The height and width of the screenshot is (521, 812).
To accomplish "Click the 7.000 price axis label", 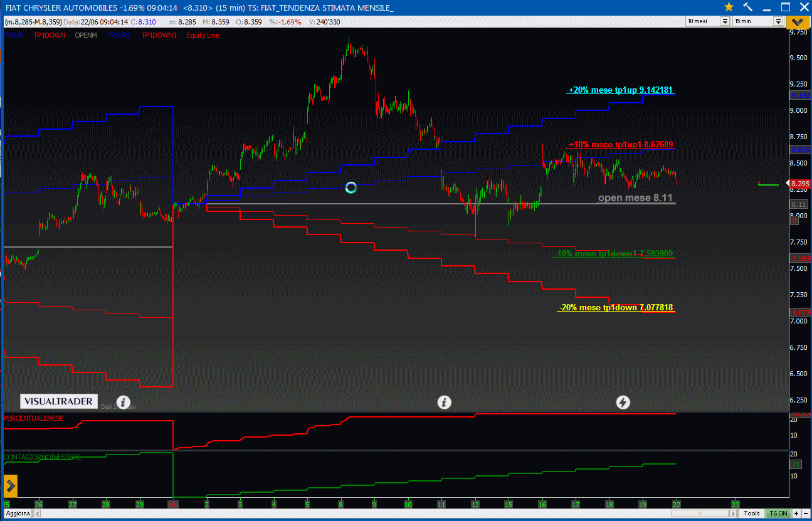I will tap(799, 321).
